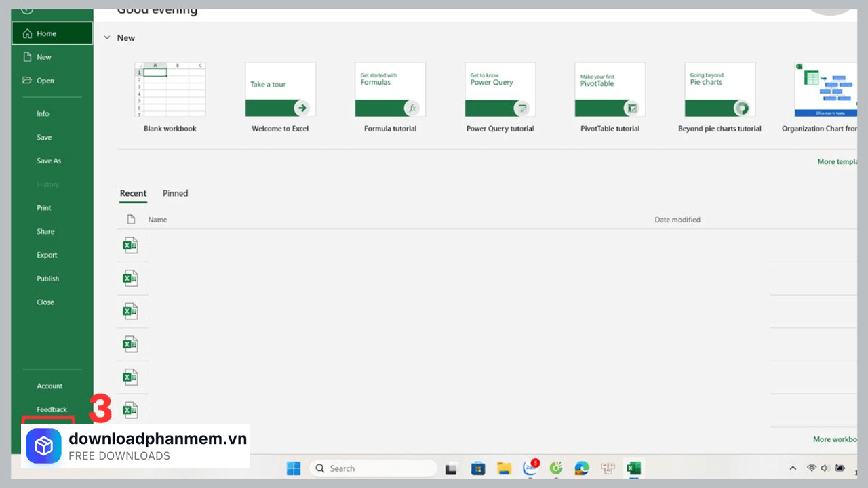The width and height of the screenshot is (868, 488).
Task: Open Microsoft Edge from the taskbar
Action: 582,468
